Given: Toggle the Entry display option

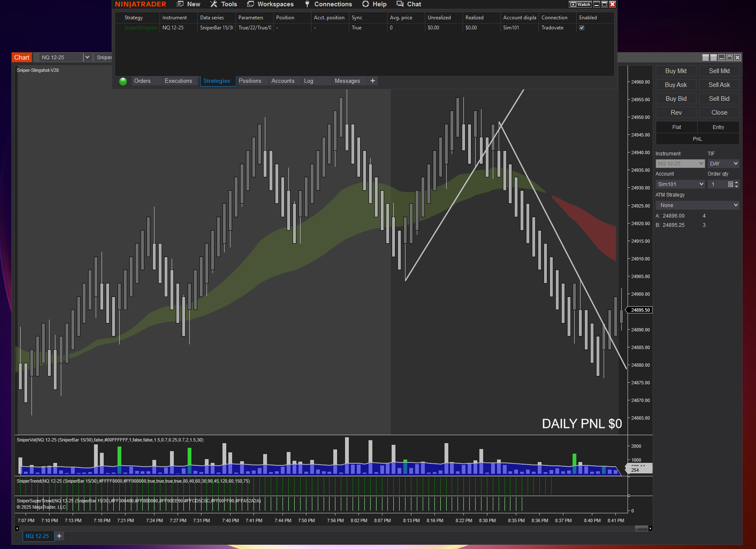Looking at the screenshot, I should pos(718,127).
